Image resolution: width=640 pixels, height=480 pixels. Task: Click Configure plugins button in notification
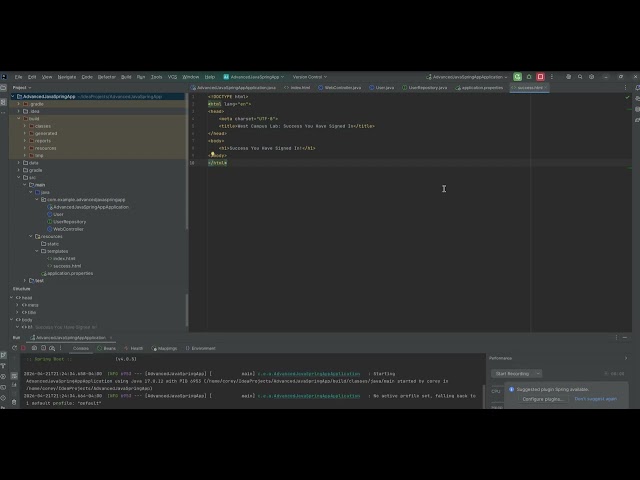tap(542, 399)
